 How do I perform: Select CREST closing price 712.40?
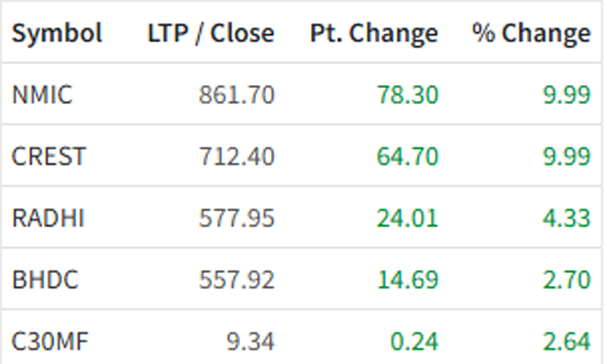[x=237, y=157]
